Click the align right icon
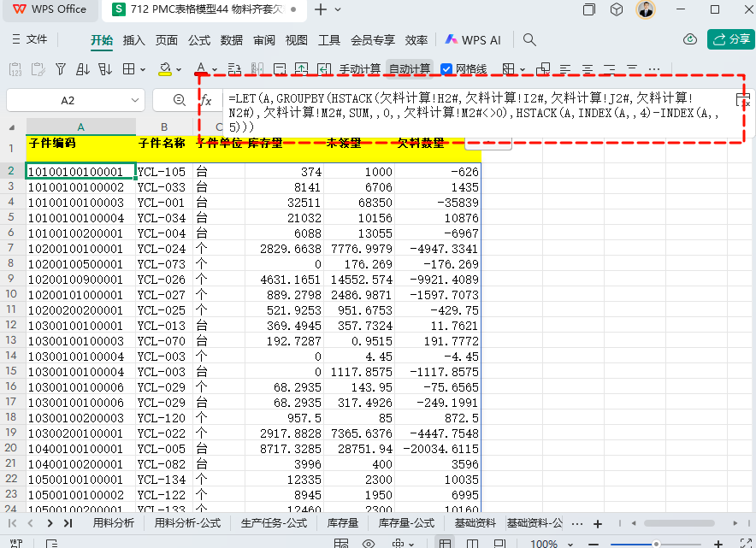The height and width of the screenshot is (548, 756). coord(610,69)
